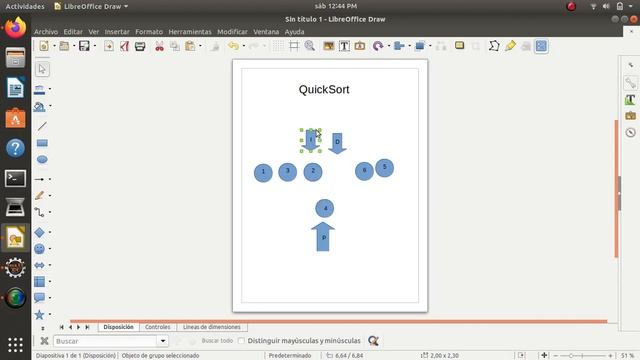Enable Distinguir mayúsculas y minúsculas checkbox

tap(241, 340)
